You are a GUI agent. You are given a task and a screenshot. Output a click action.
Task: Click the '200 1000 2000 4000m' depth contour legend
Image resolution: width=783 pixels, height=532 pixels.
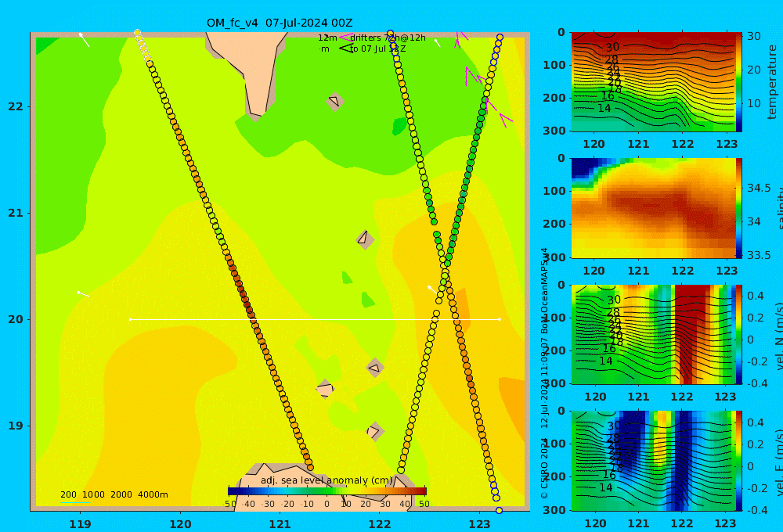114,494
